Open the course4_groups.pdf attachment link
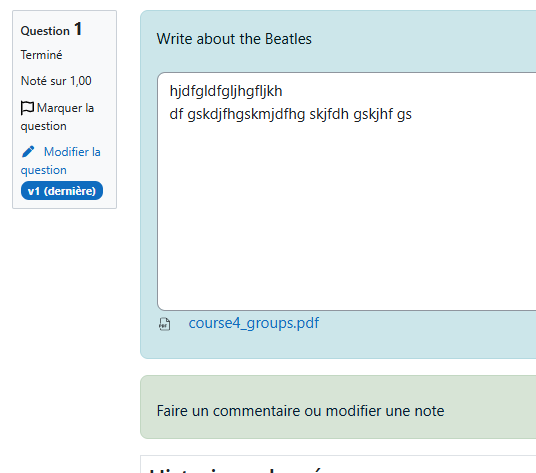The height and width of the screenshot is (473, 536). pos(254,323)
